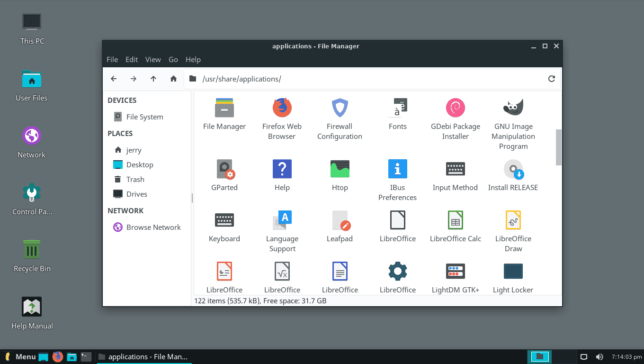Select Trash in the Places sidebar
The height and width of the screenshot is (364, 644).
tap(135, 179)
